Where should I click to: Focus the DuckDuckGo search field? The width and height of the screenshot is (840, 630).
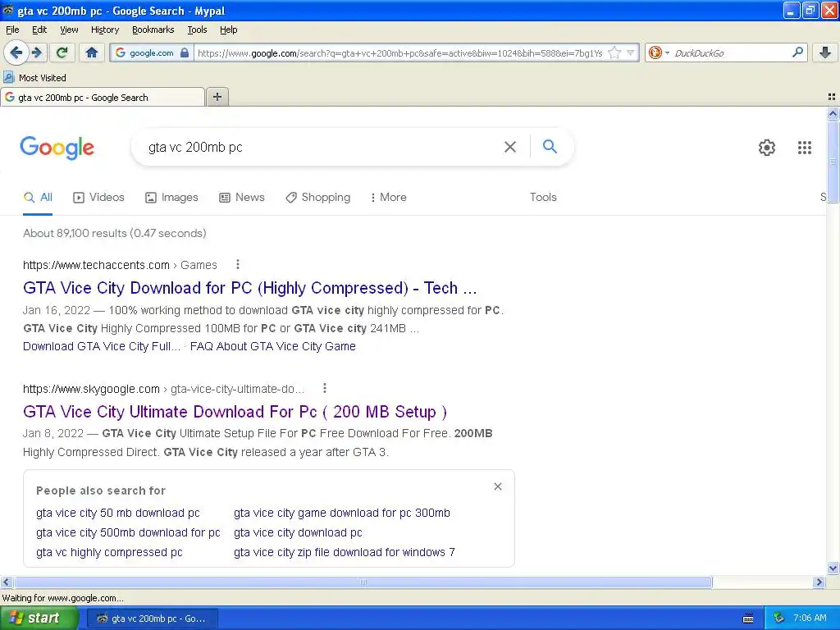pyautogui.click(x=730, y=52)
